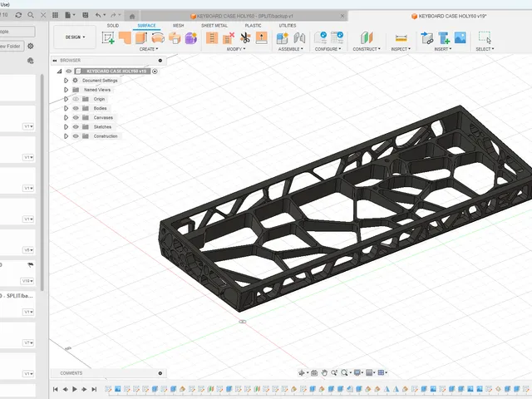Select the Create Sketch tool icon
The image size is (532, 399).
tap(108, 37)
